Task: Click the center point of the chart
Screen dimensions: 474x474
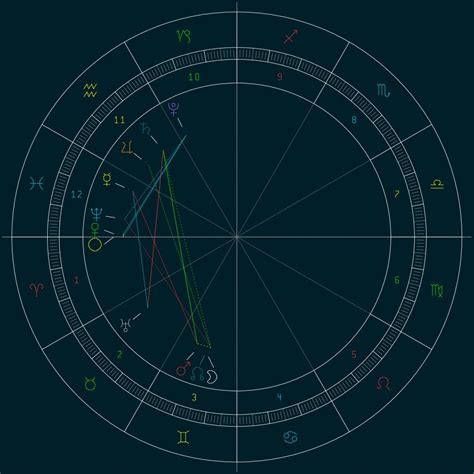Action: coord(237,237)
